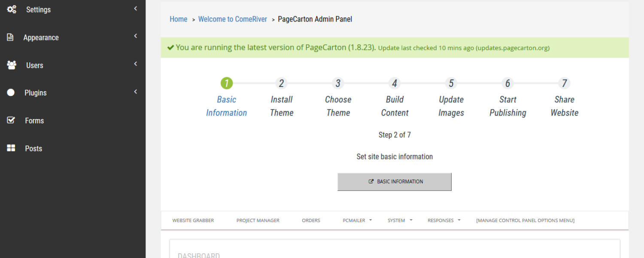Click the Users group icon
This screenshot has height=258, width=644.
(x=12, y=65)
